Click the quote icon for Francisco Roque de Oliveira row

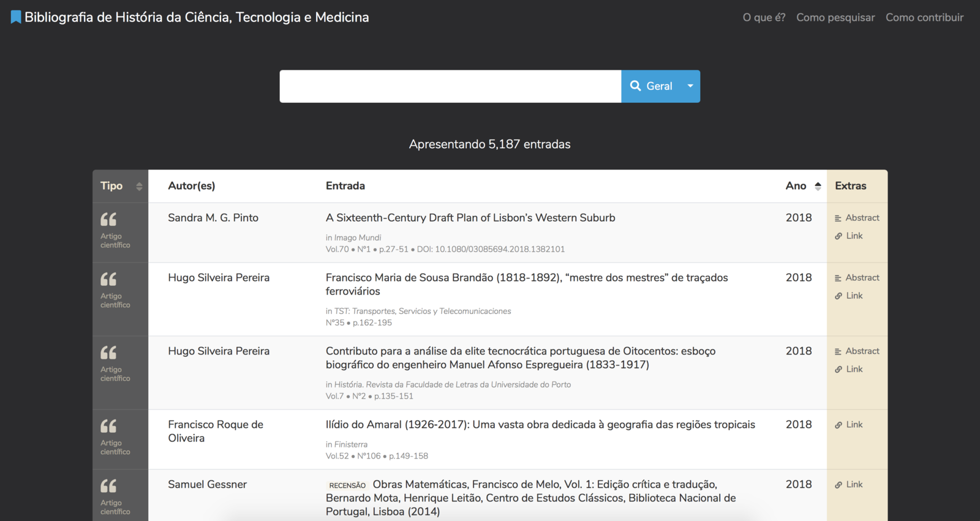pos(108,426)
